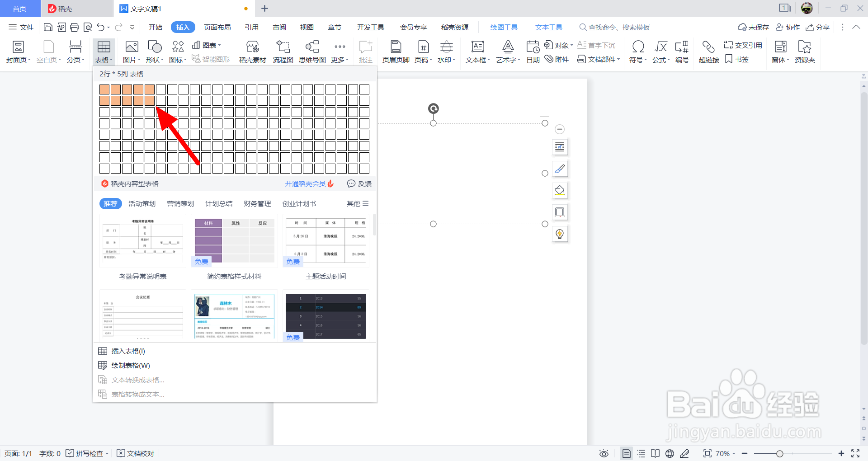Toggle eye protection mode icon
This screenshot has width=868, height=461.
(x=604, y=453)
